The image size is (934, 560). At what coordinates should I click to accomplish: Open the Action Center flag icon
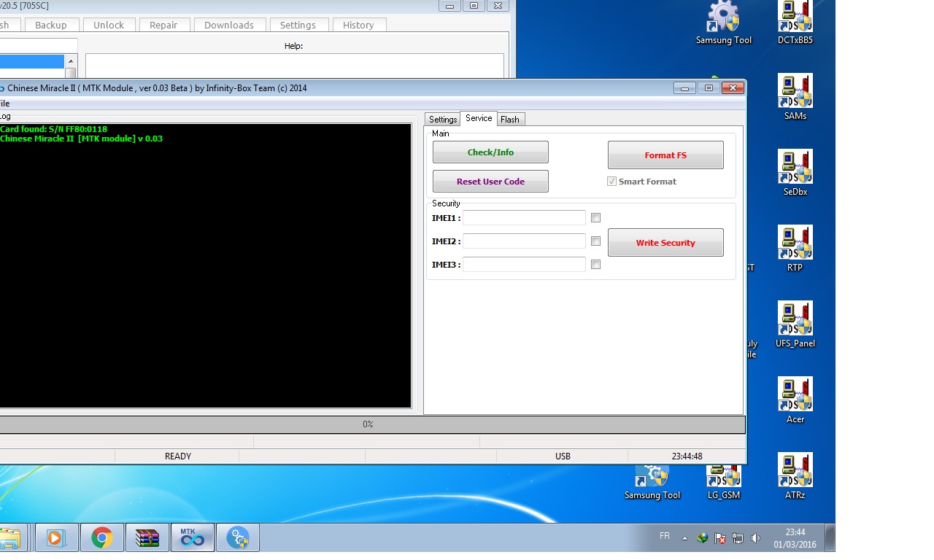720,538
